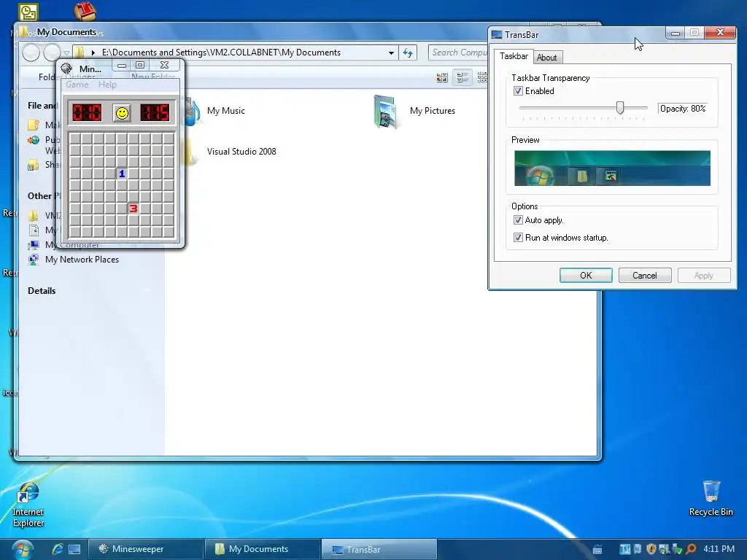The width and height of the screenshot is (747, 560).
Task: Launch Internet Explorer from quick launch
Action: [58, 549]
